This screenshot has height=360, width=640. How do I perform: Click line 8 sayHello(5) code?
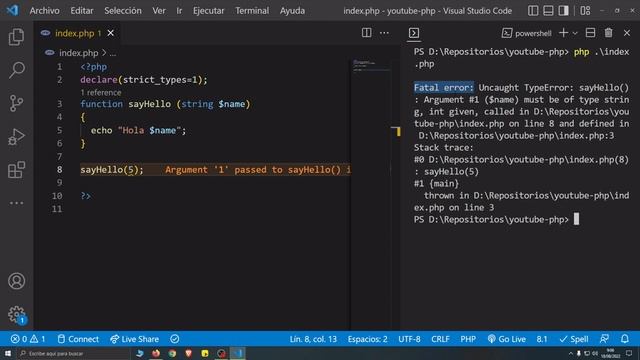[112, 170]
